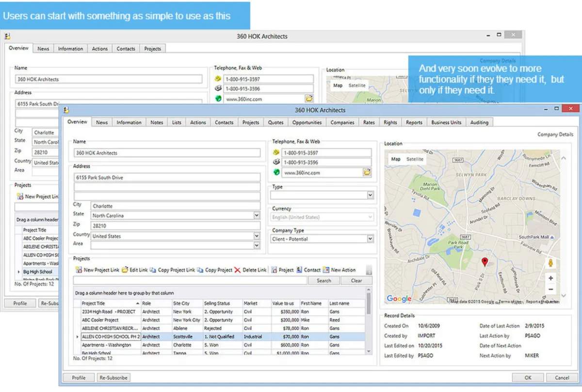
Task: Click the red Delete Link X icon
Action: 237,270
